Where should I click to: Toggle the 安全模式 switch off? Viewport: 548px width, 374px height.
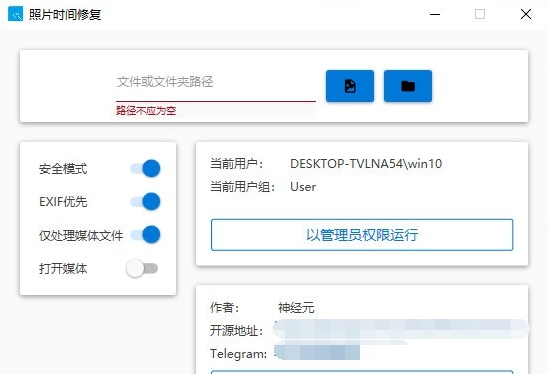(145, 168)
